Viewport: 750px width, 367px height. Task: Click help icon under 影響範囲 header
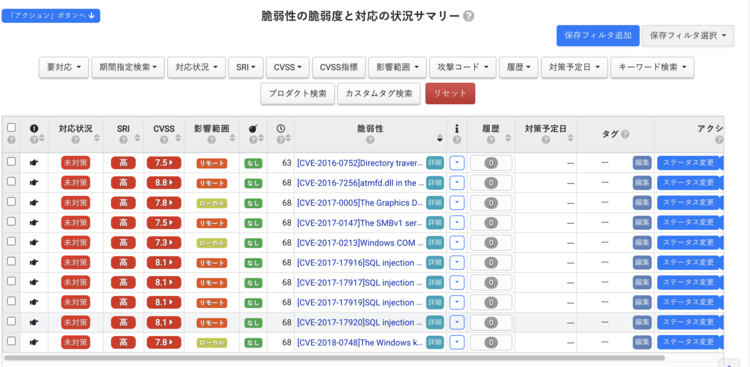tap(211, 140)
